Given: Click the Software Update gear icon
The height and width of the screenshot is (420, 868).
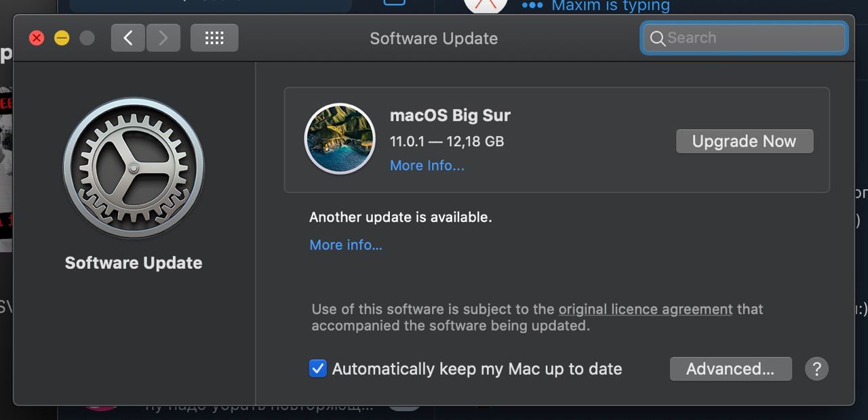Looking at the screenshot, I should pyautogui.click(x=134, y=167).
